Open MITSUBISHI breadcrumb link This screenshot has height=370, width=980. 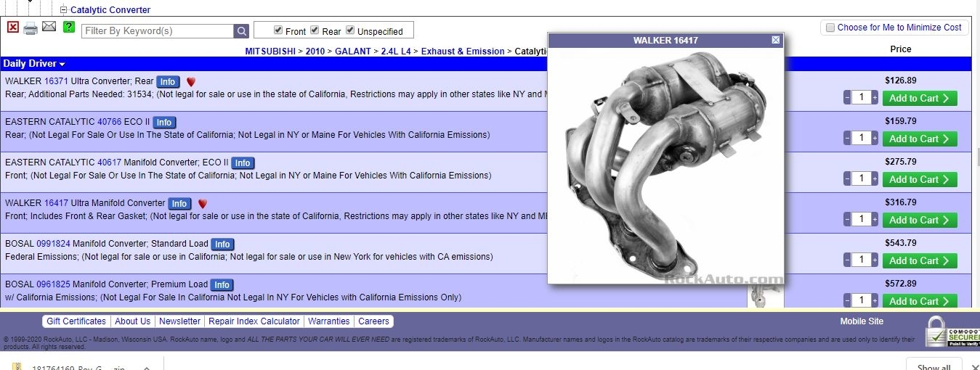(270, 52)
